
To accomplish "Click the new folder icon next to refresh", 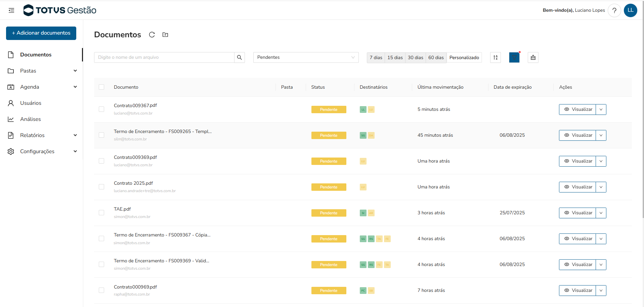I will (165, 35).
